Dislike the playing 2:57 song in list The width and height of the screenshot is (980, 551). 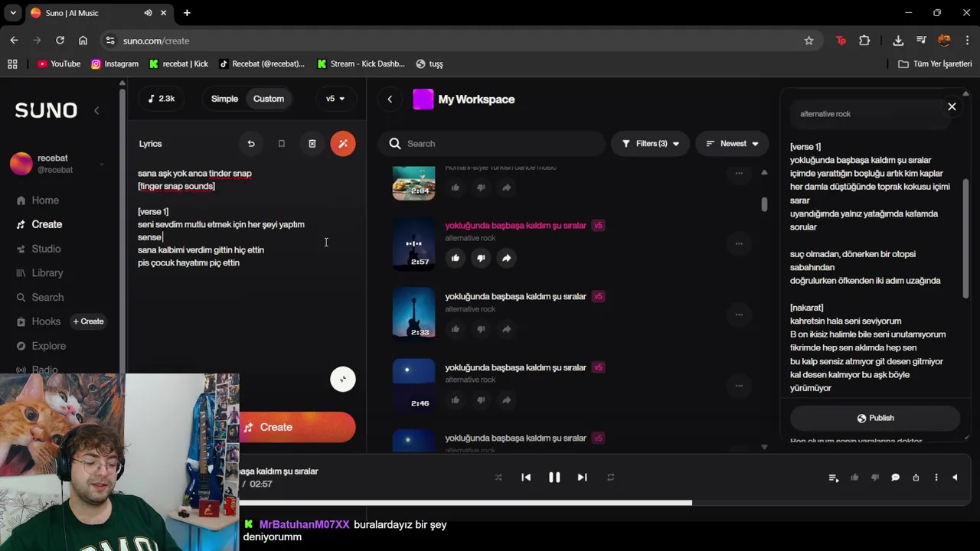pos(481,258)
